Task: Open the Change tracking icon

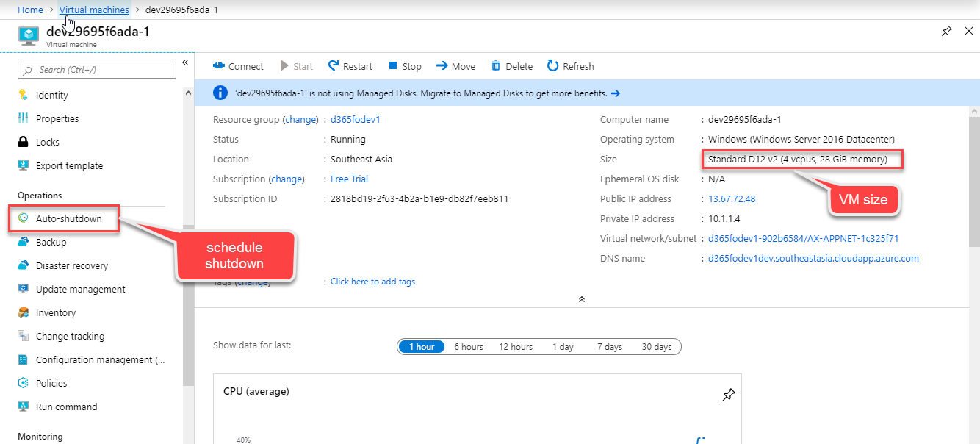Action: coord(23,336)
